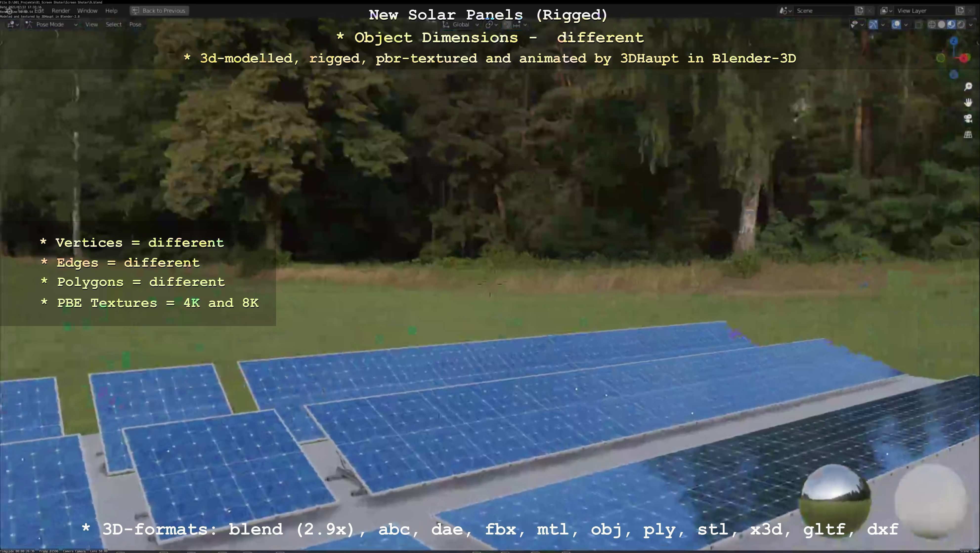The width and height of the screenshot is (980, 553).
Task: Toggle the camera view icon
Action: (968, 119)
